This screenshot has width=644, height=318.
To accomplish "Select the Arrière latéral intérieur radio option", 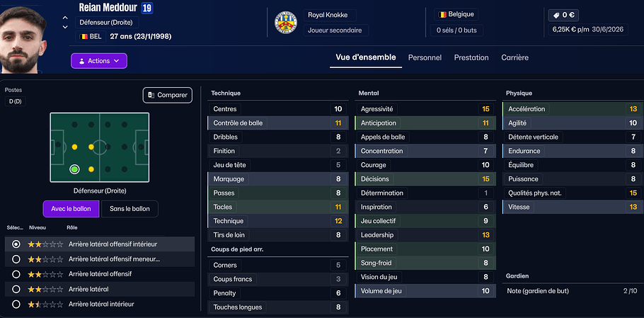I will click(16, 304).
